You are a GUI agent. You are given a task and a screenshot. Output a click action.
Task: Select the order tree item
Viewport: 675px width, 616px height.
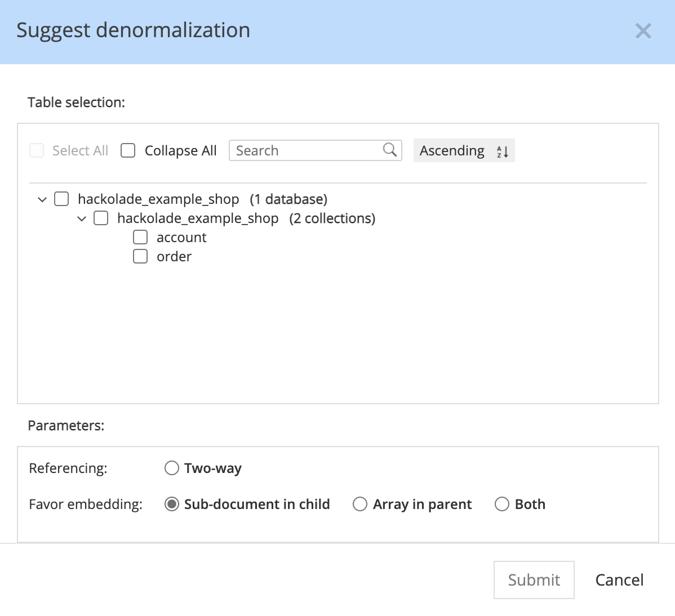[x=174, y=256]
